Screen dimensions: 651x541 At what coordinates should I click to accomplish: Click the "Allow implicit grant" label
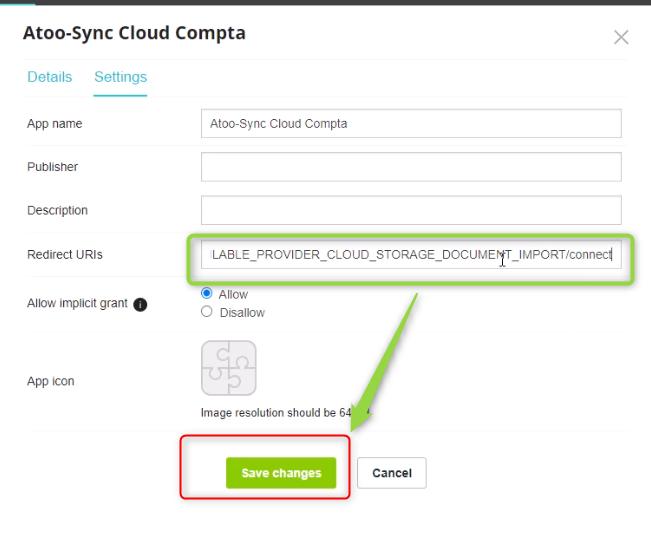pos(77,304)
